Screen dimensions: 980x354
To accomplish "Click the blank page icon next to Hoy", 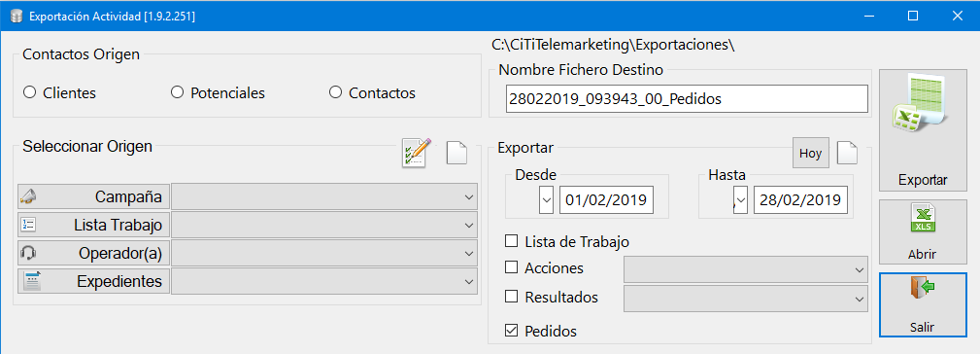I will (x=848, y=153).
